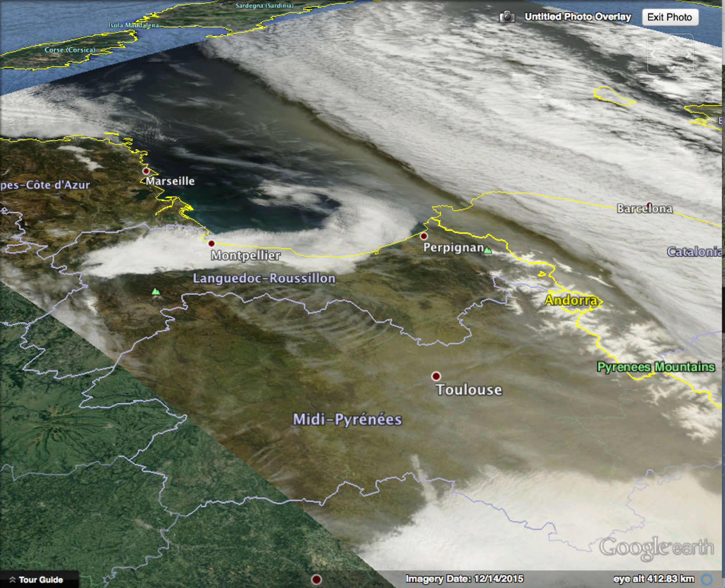Click the Perpignan red marker dot
725x588 pixels.
pos(425,235)
